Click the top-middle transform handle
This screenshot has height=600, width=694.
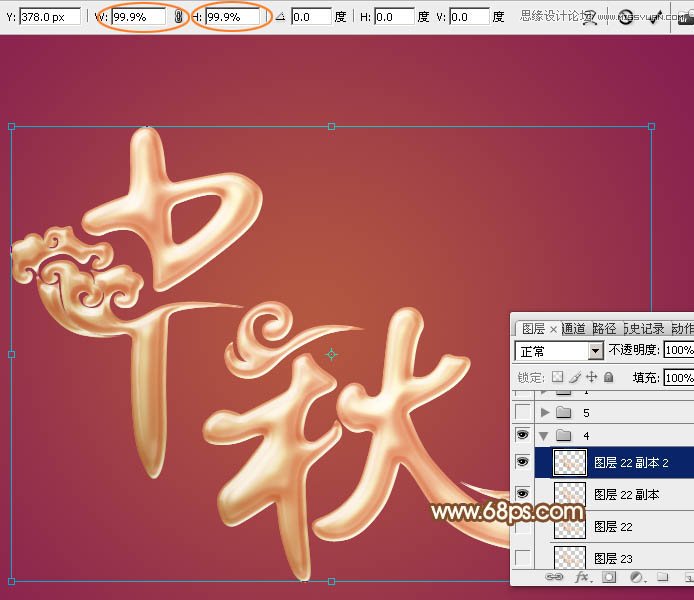[x=332, y=127]
